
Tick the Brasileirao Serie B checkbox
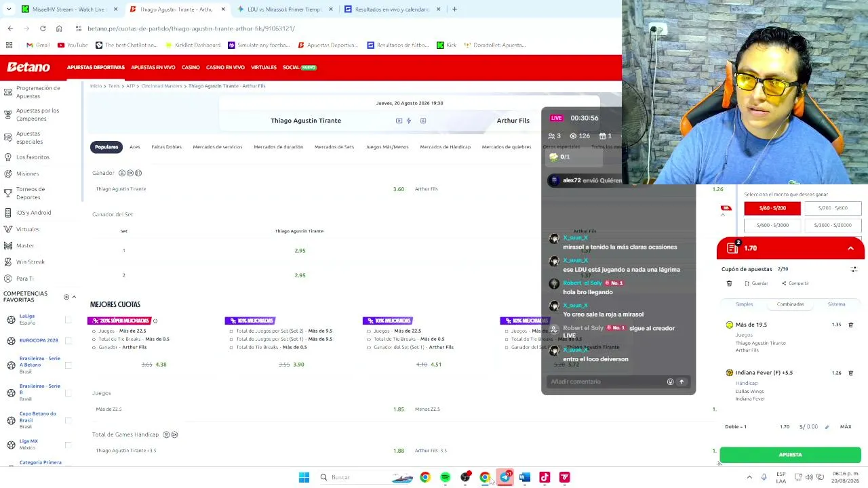[68, 393]
